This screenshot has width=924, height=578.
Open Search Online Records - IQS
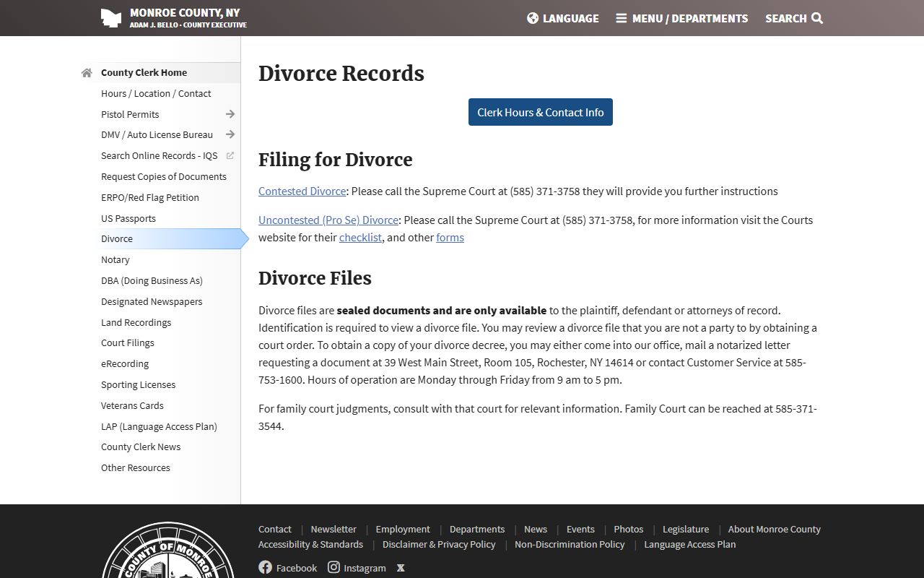coord(159,155)
